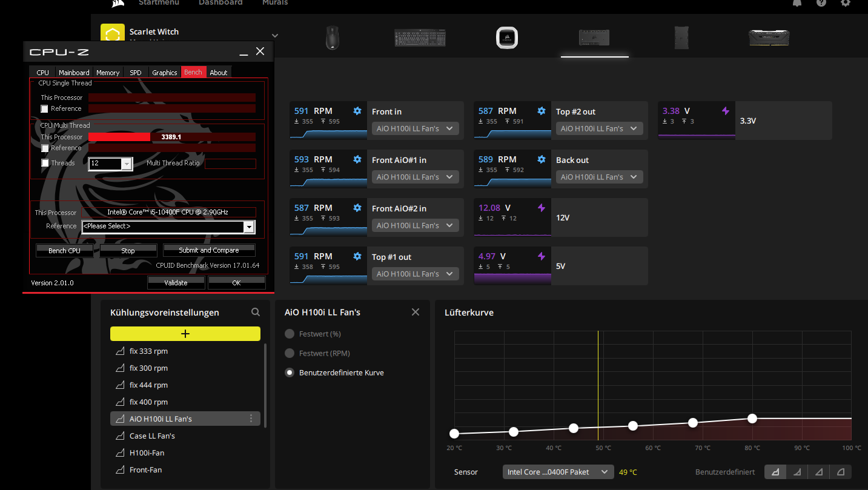The width and height of the screenshot is (868, 490).
Task: Open iCUE notifications bell
Action: [797, 2]
